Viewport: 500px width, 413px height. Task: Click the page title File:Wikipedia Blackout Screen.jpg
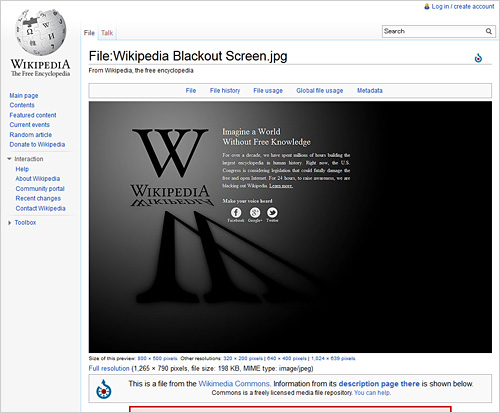coord(188,56)
